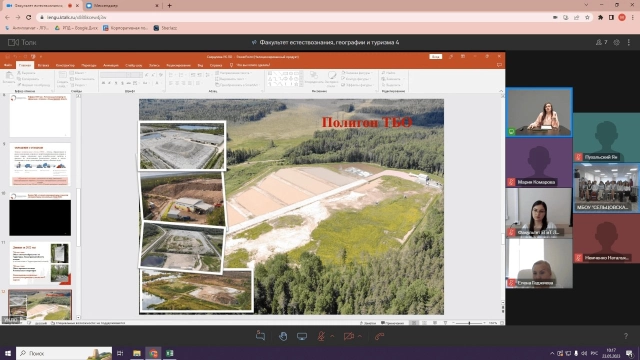Start screen sharing with the monitor icon
The height and width of the screenshot is (360, 640).
(x=302, y=336)
